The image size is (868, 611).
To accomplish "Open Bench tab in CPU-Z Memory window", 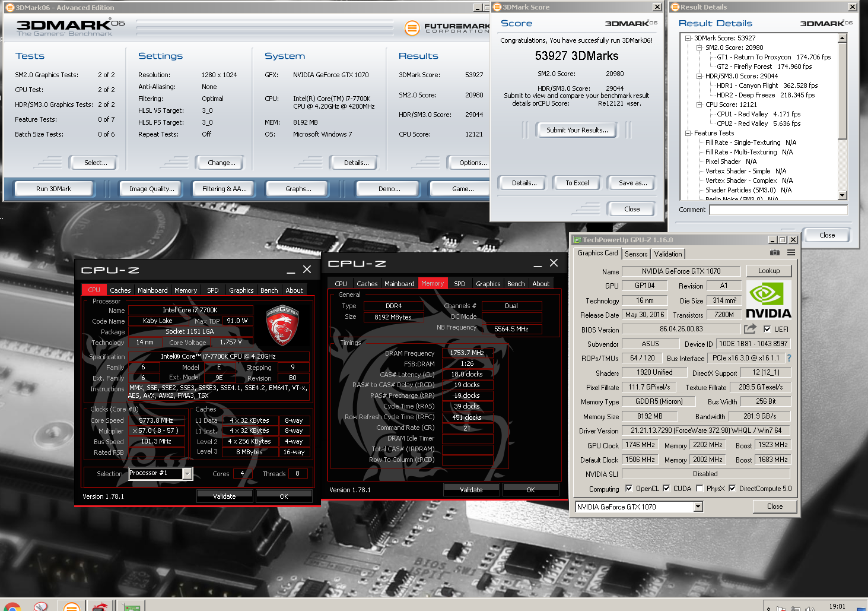I will [516, 284].
